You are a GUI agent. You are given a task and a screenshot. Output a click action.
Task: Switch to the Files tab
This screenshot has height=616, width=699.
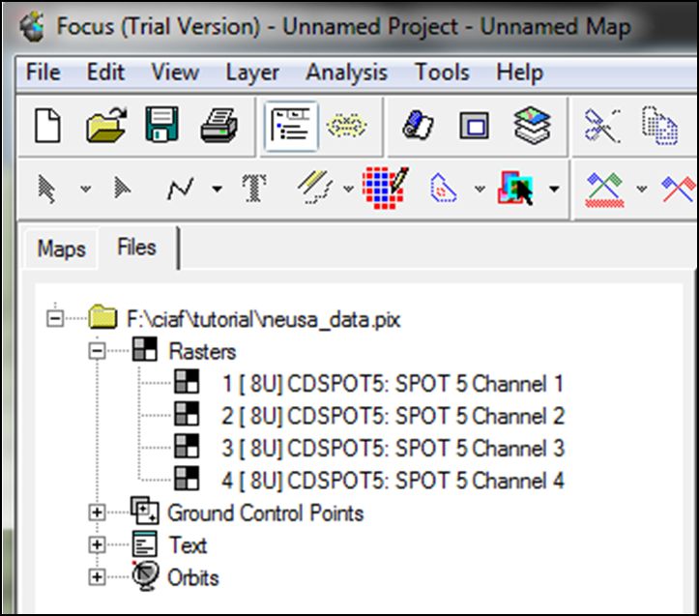point(136,248)
